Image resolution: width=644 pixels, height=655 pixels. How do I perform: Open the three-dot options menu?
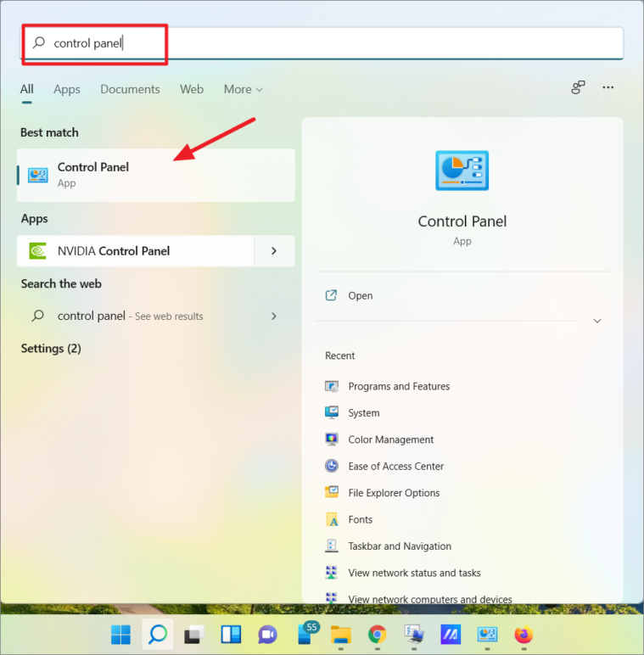(608, 87)
